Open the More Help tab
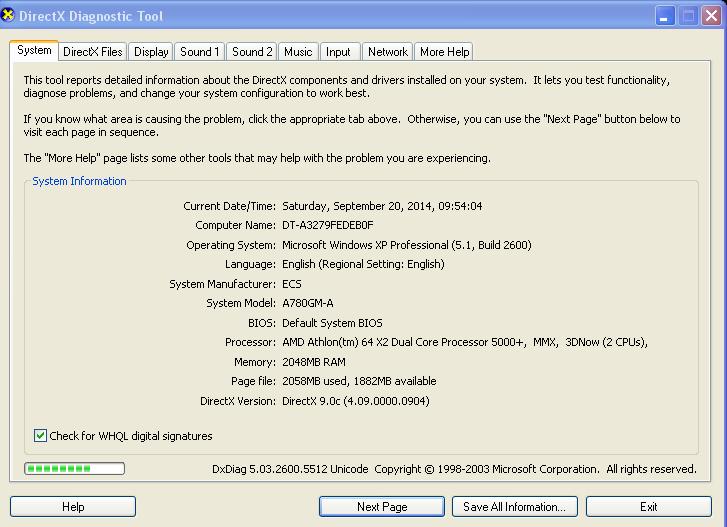 point(444,52)
